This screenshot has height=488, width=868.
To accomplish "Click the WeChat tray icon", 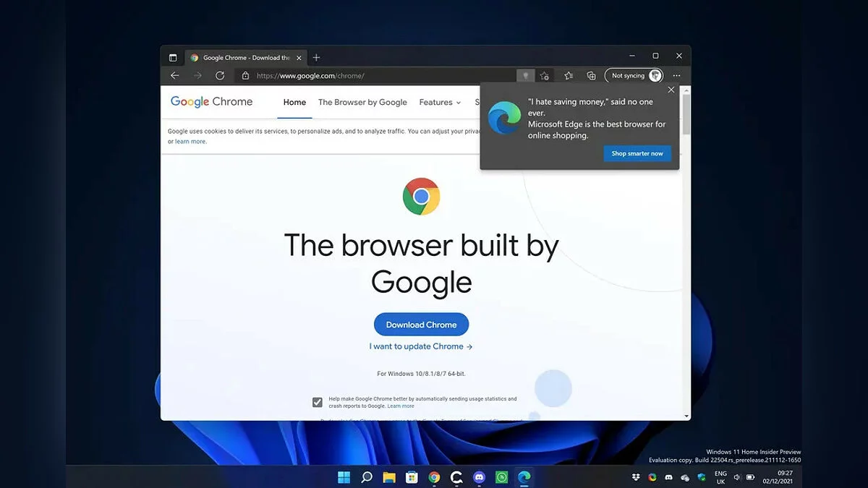I will coord(685,477).
